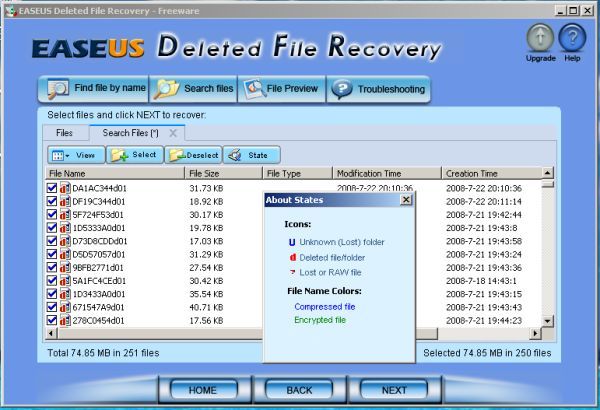This screenshot has height=410, width=600.
Task: Toggle checkbox for D73D8CDDd01
Action: click(52, 241)
